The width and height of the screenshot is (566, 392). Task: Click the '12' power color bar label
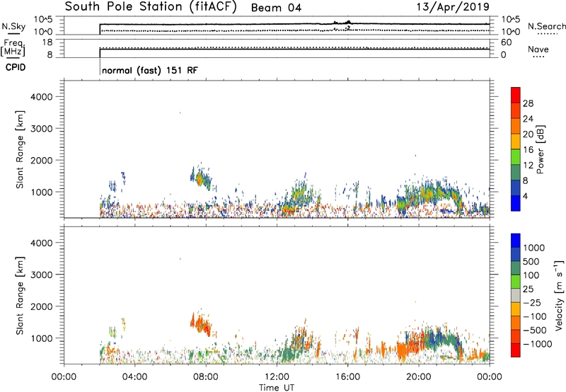pyautogui.click(x=528, y=166)
